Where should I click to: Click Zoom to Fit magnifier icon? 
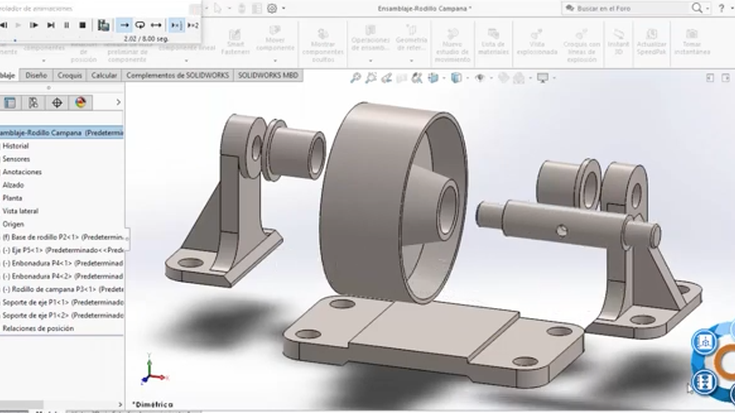[x=356, y=78]
